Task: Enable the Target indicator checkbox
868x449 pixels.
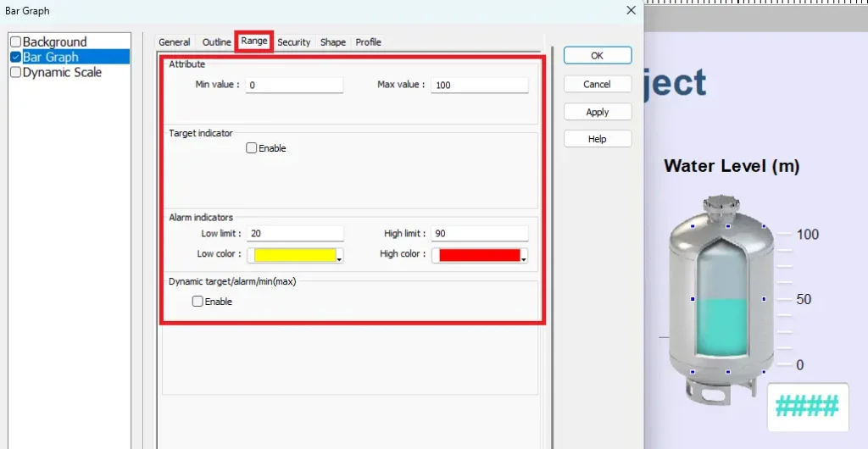Action: (251, 148)
